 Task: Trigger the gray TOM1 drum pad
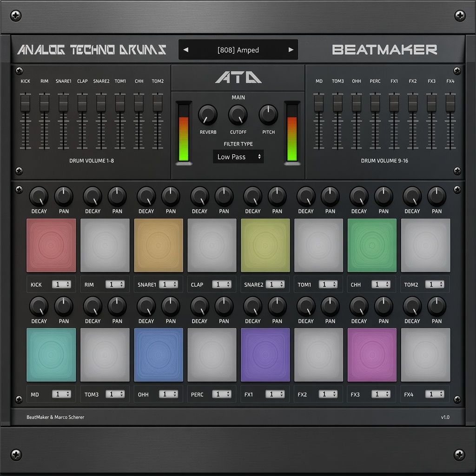[x=319, y=245]
